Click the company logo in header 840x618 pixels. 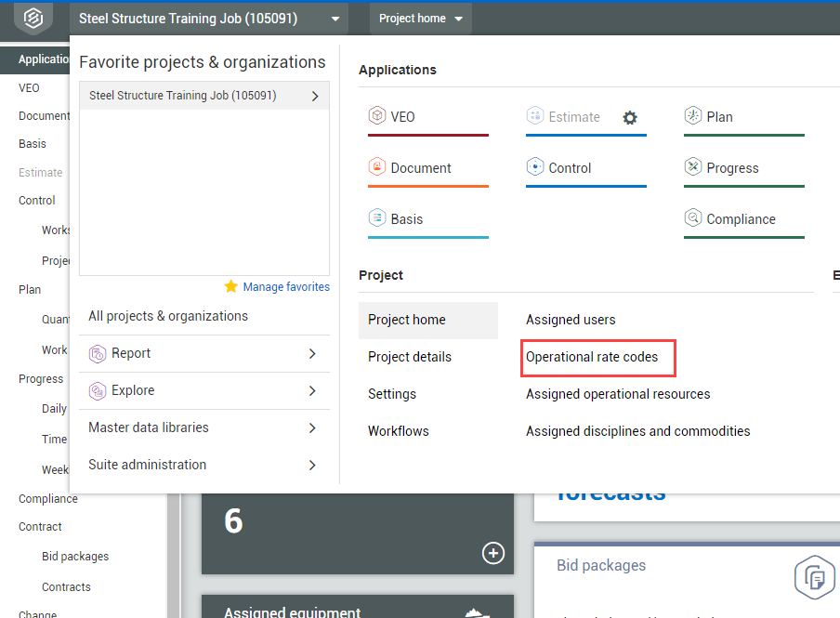coord(33,19)
